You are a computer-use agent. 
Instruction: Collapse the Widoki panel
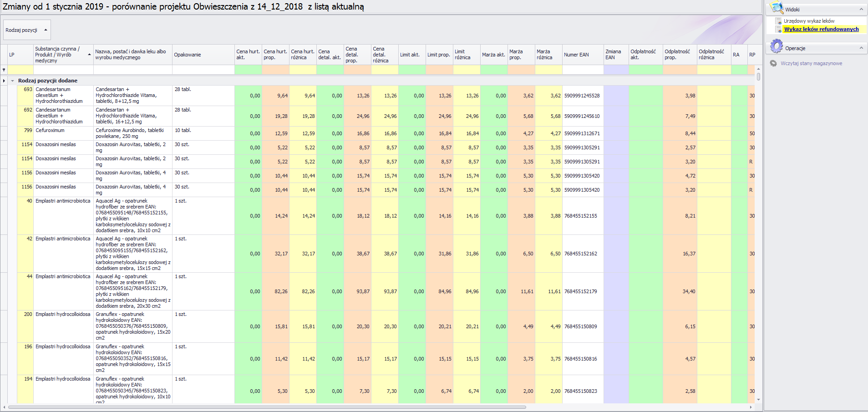(861, 9)
